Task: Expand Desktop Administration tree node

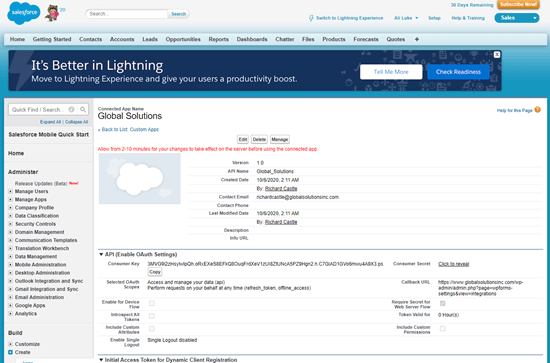Action: [x=10, y=273]
